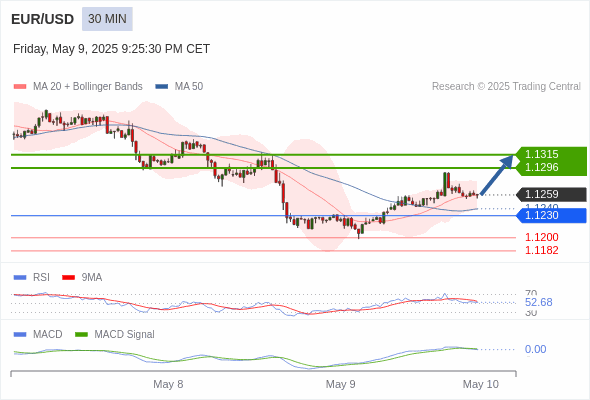Viewport: 590px width, 400px height.
Task: Click the RSI value 52.68
Action: click(538, 303)
